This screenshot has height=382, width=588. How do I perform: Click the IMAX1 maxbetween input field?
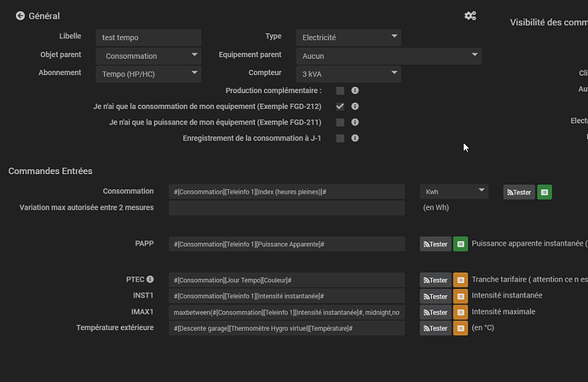point(287,312)
